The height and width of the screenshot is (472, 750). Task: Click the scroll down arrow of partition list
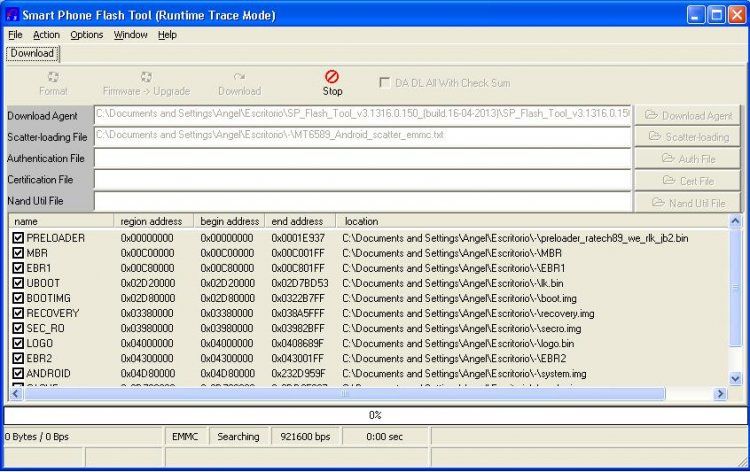pos(735,379)
